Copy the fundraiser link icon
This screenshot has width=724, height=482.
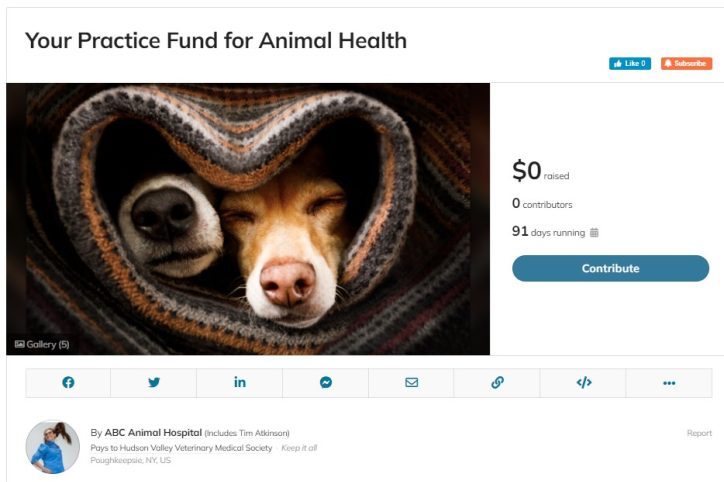[497, 382]
